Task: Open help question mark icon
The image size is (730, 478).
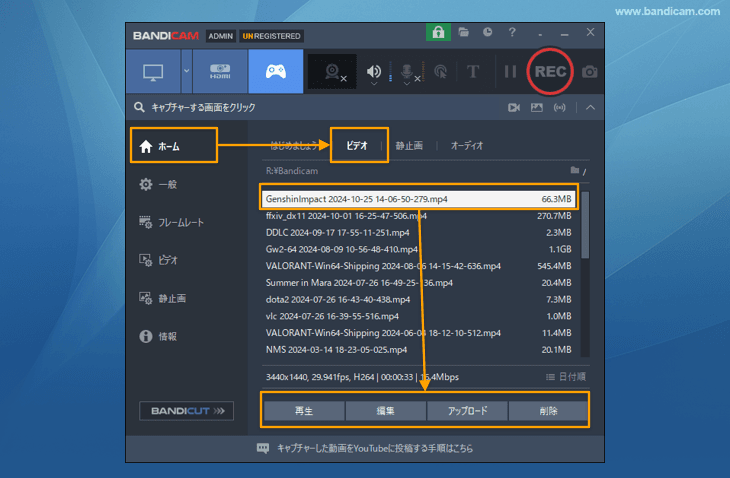Action: coord(512,32)
